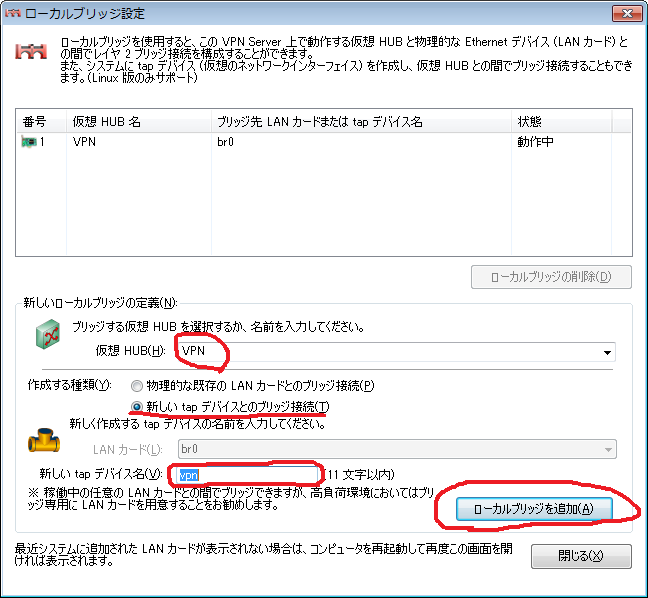Click the 閉じる button
The height and width of the screenshot is (598, 648).
pos(581,556)
